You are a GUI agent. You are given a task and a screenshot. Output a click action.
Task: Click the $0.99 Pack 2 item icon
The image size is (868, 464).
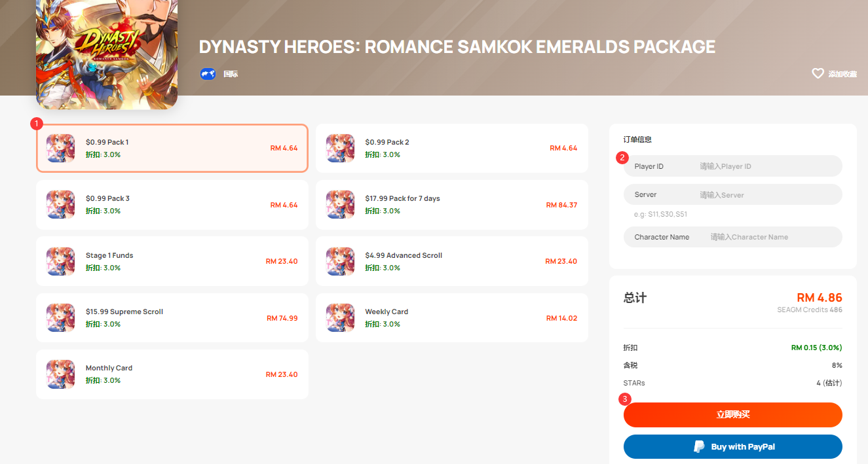tap(340, 148)
